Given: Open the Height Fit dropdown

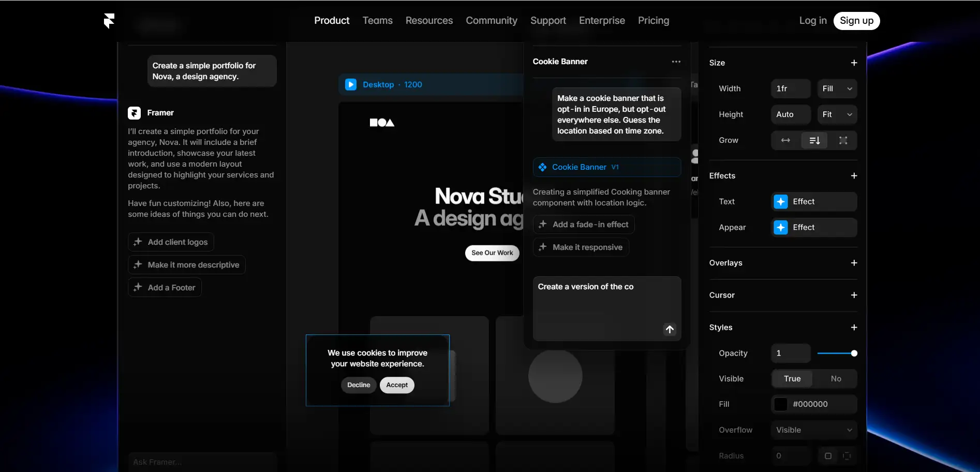Looking at the screenshot, I should (837, 114).
